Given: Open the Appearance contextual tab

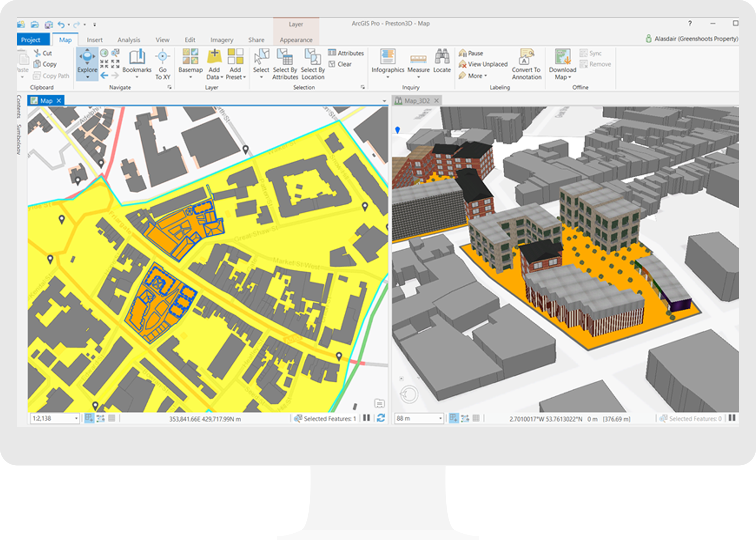Looking at the screenshot, I should pos(296,40).
